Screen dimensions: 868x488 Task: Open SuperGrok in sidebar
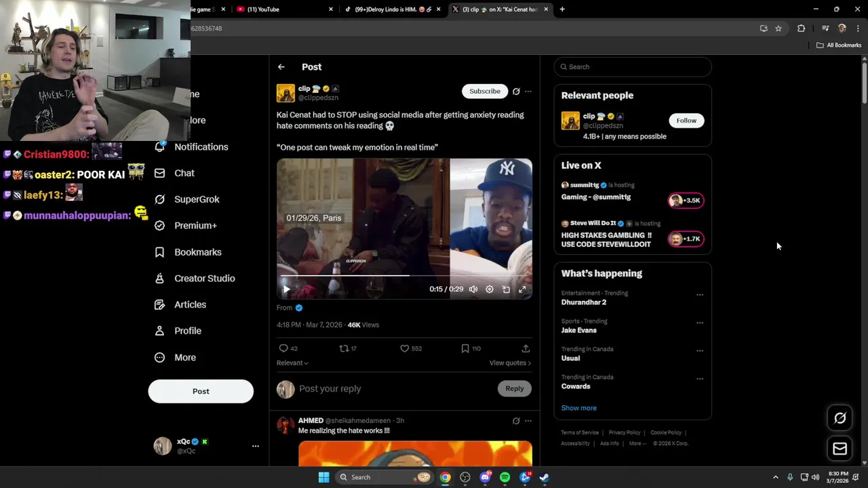click(x=187, y=199)
